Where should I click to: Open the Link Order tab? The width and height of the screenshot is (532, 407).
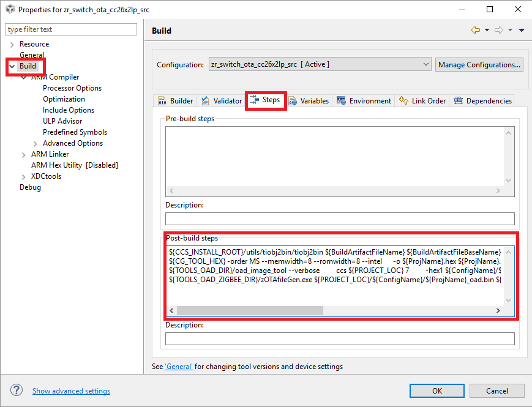click(422, 101)
